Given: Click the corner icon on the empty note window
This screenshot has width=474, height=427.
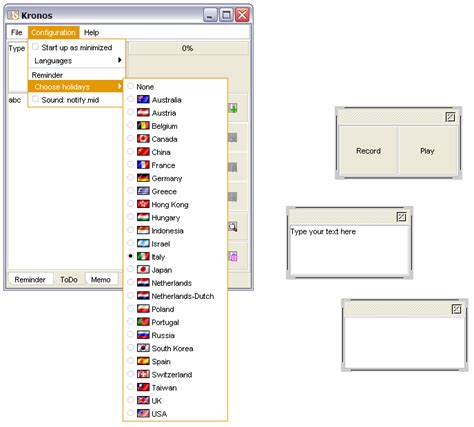Looking at the screenshot, I should [x=456, y=309].
